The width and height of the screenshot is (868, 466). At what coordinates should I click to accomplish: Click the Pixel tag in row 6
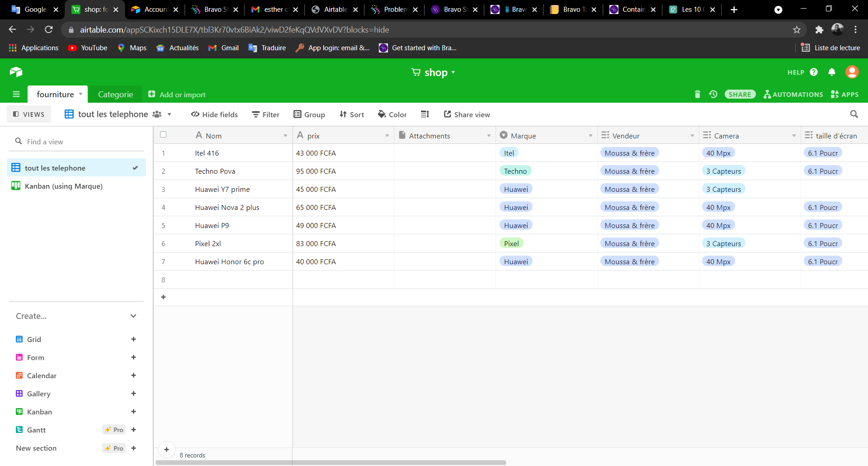(511, 243)
